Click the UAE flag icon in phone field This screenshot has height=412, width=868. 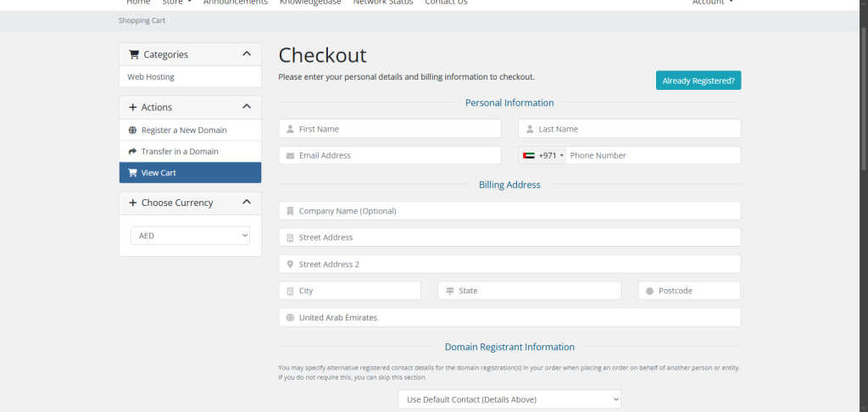529,156
